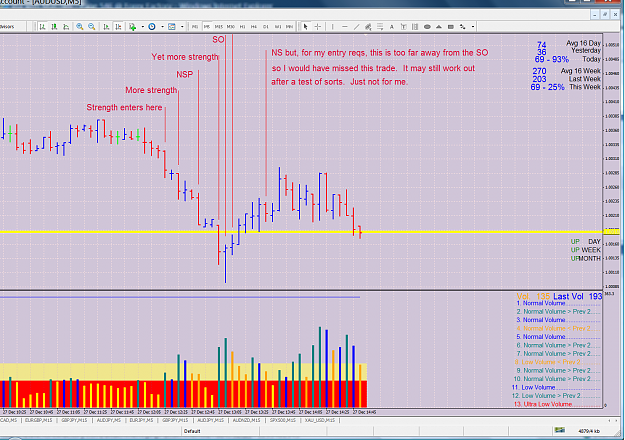Select the text A tool
This screenshot has height=440, width=625.
392,27
